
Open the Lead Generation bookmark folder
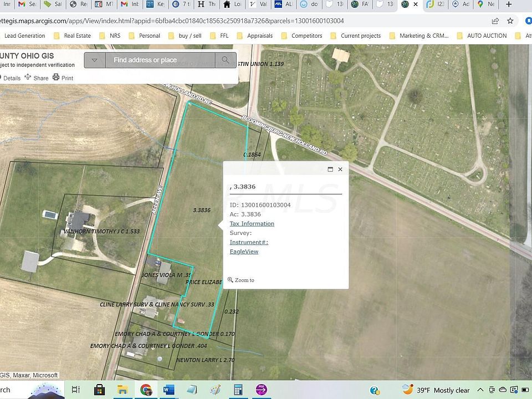(23, 35)
